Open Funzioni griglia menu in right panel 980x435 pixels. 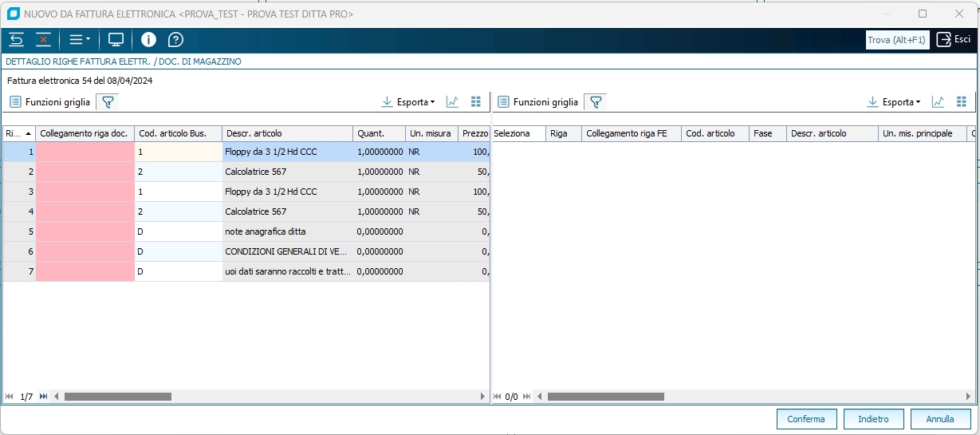538,102
